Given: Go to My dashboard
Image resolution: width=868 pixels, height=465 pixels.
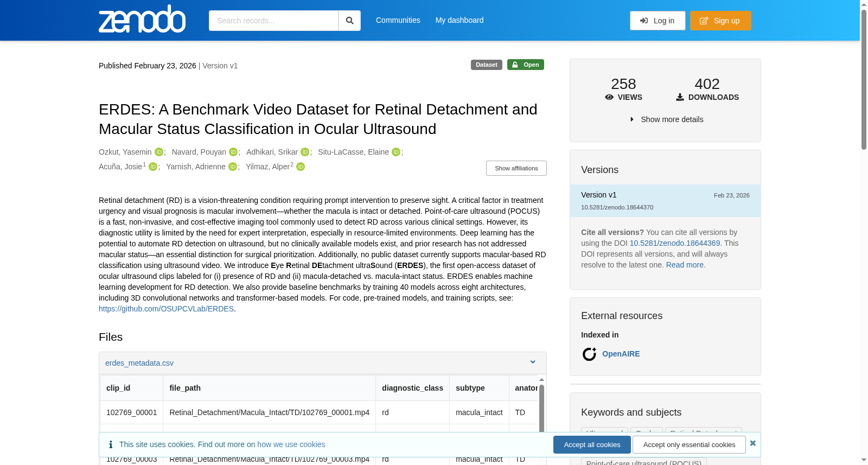Looking at the screenshot, I should click(x=459, y=20).
